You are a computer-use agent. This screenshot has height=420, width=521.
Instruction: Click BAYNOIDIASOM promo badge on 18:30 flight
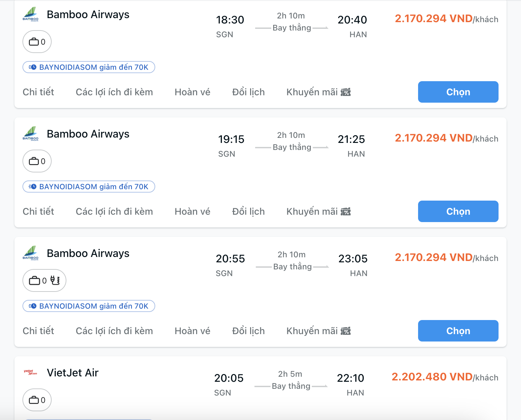(89, 67)
